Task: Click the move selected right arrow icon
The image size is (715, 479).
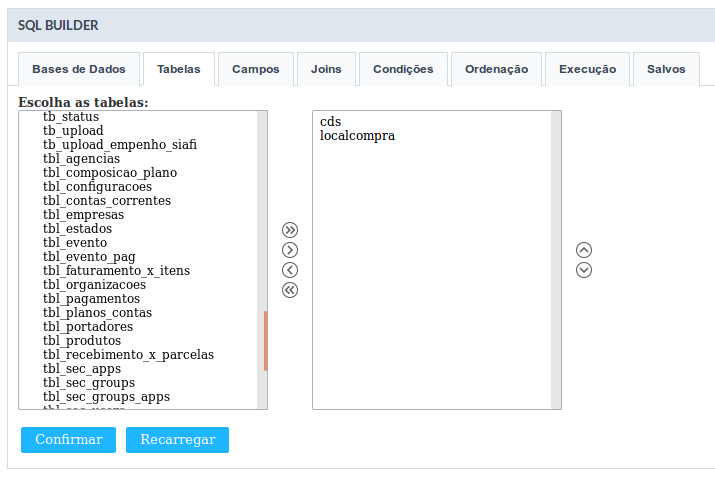Action: tap(290, 250)
